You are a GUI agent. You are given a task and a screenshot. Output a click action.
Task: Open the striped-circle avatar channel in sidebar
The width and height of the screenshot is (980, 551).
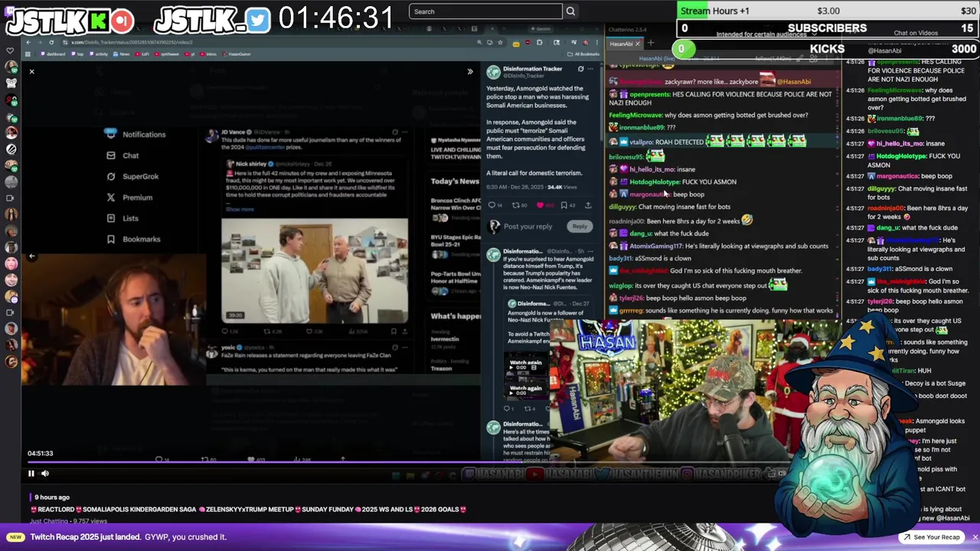(x=11, y=149)
